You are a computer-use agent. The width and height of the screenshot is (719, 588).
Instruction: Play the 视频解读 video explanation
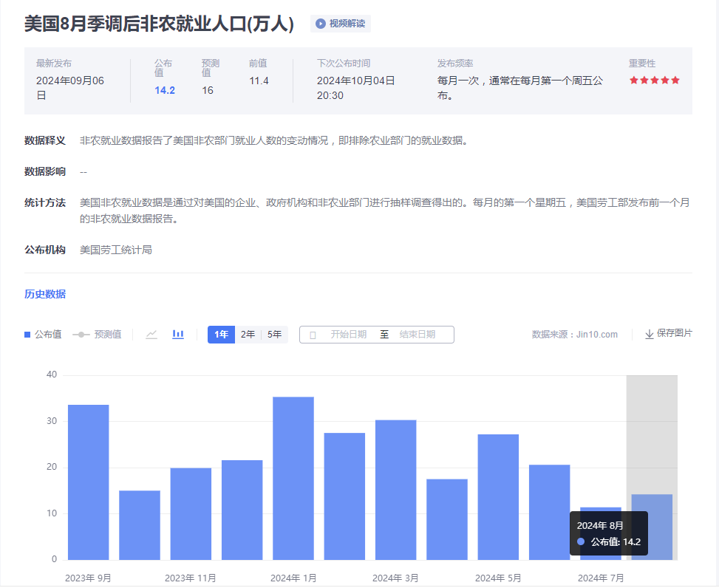pyautogui.click(x=341, y=24)
